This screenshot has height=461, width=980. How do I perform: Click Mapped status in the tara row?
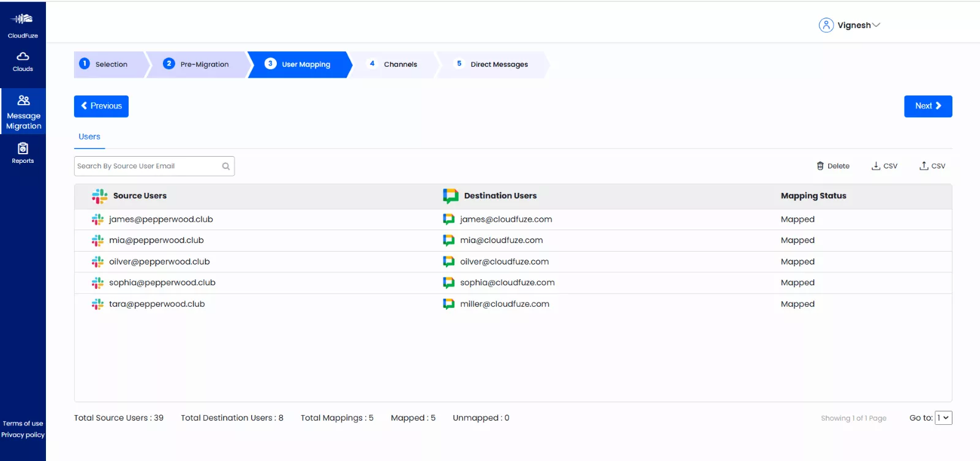(x=797, y=304)
